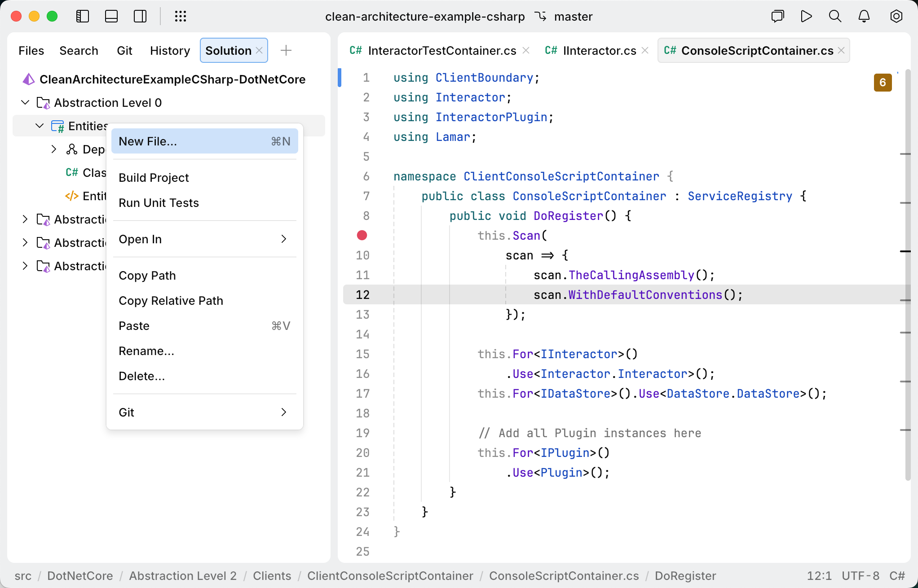Open the workspace switcher grid icon
This screenshot has width=918, height=588.
181,16
